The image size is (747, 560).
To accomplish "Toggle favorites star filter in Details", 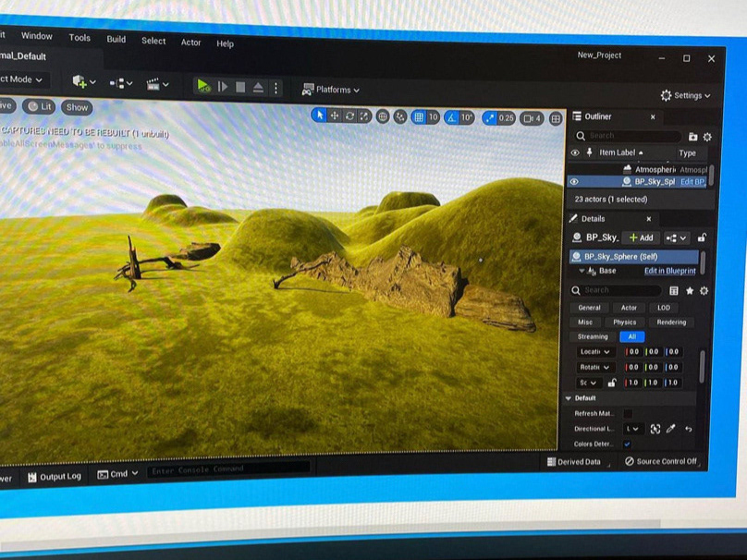I will 689,290.
